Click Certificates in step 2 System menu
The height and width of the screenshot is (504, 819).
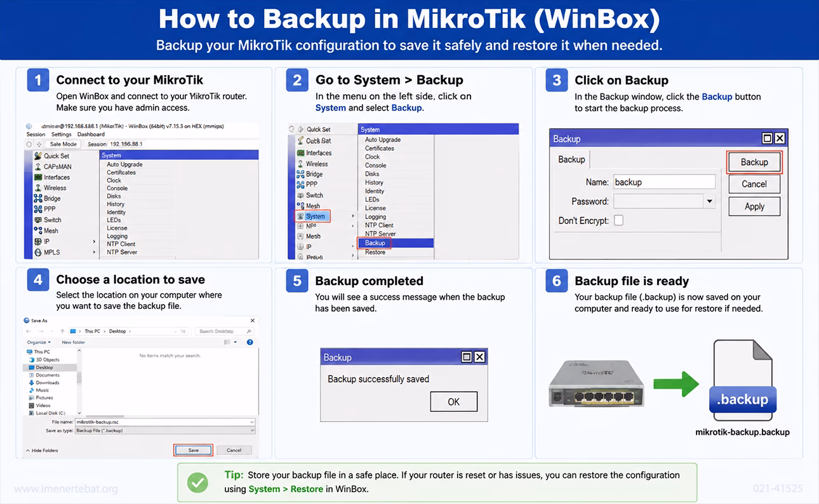pos(380,148)
